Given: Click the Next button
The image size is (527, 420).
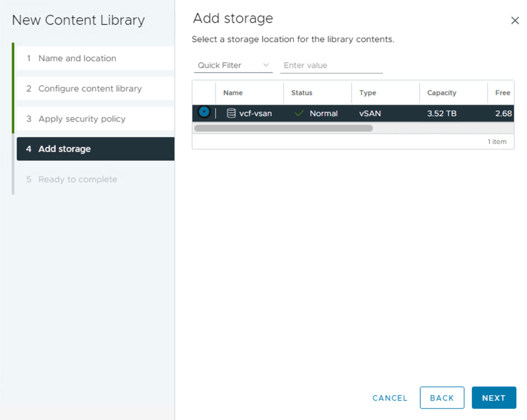Looking at the screenshot, I should point(494,398).
